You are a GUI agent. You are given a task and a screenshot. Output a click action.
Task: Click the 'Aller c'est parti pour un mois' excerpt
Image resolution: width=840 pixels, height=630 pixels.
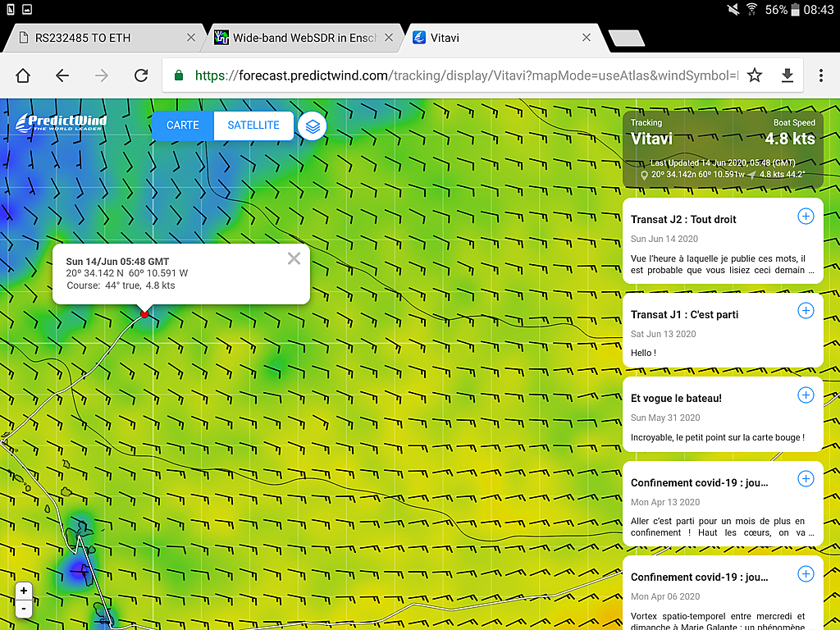tap(722, 527)
